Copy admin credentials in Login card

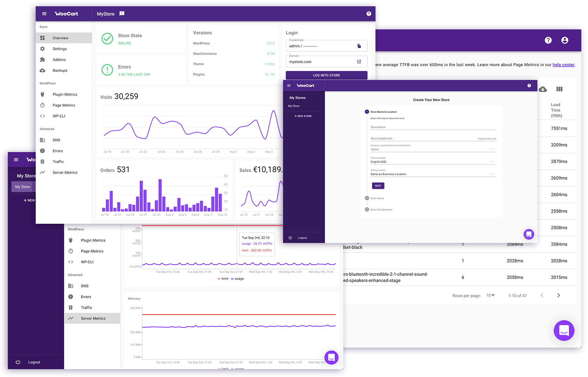(359, 46)
